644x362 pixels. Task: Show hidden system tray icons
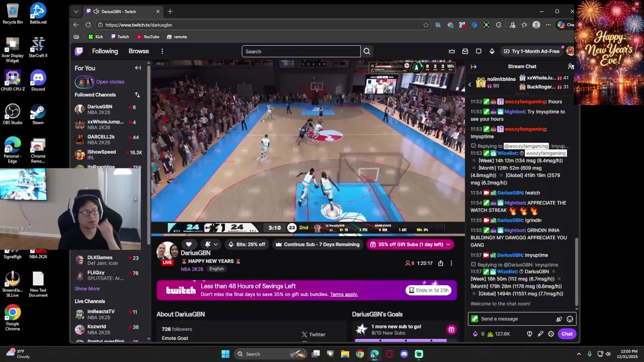pos(579,354)
